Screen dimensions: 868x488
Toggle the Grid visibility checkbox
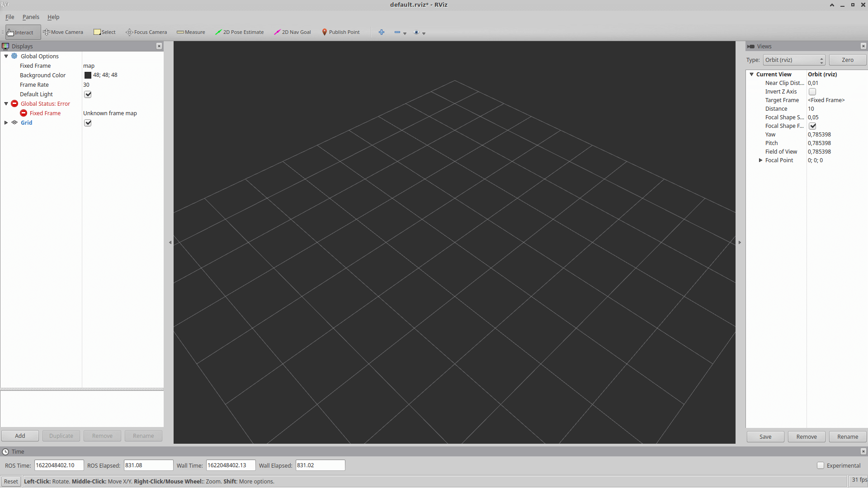point(88,123)
